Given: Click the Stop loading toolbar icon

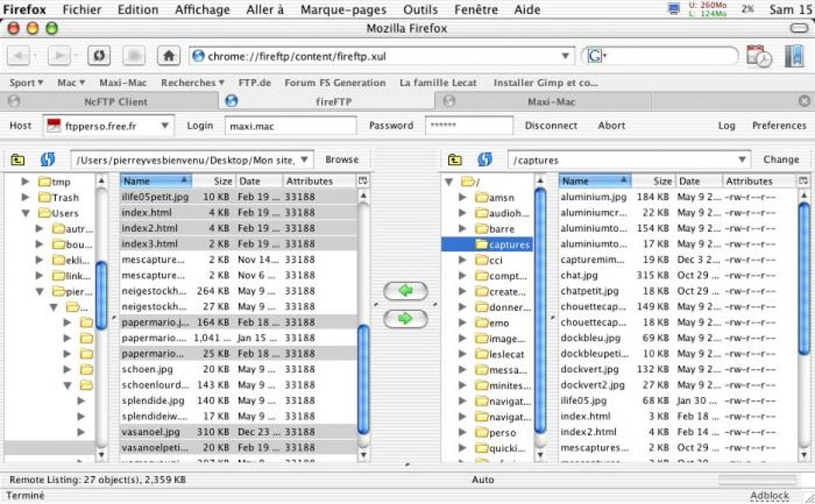Looking at the screenshot, I should pos(133,56).
